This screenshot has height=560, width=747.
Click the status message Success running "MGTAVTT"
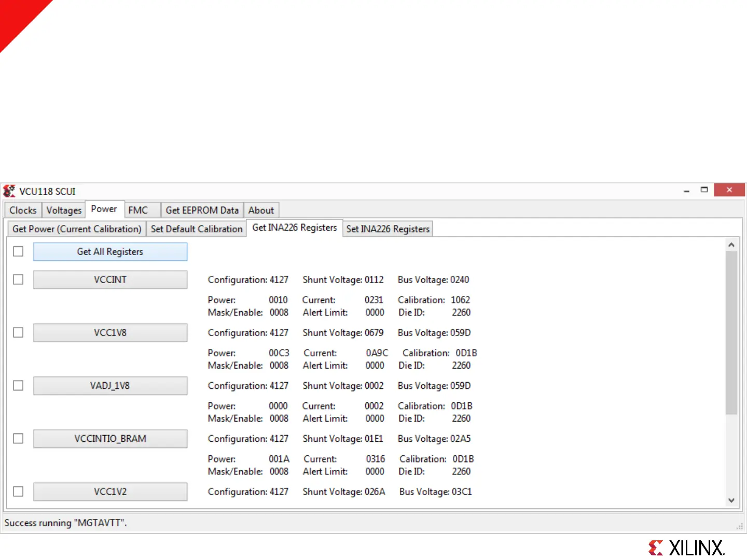click(65, 523)
